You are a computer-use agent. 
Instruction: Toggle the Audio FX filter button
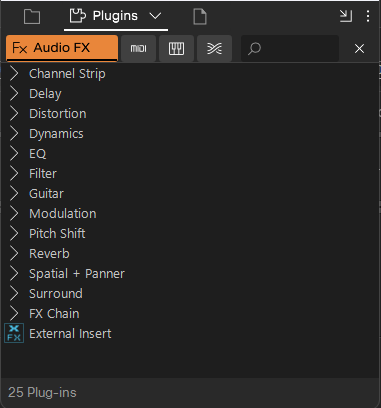click(x=62, y=48)
